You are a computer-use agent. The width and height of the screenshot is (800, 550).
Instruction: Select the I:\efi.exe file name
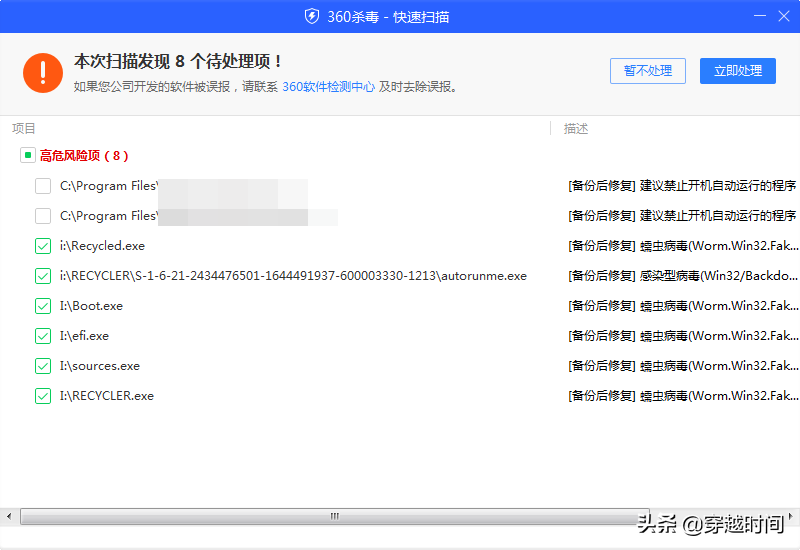pos(84,336)
